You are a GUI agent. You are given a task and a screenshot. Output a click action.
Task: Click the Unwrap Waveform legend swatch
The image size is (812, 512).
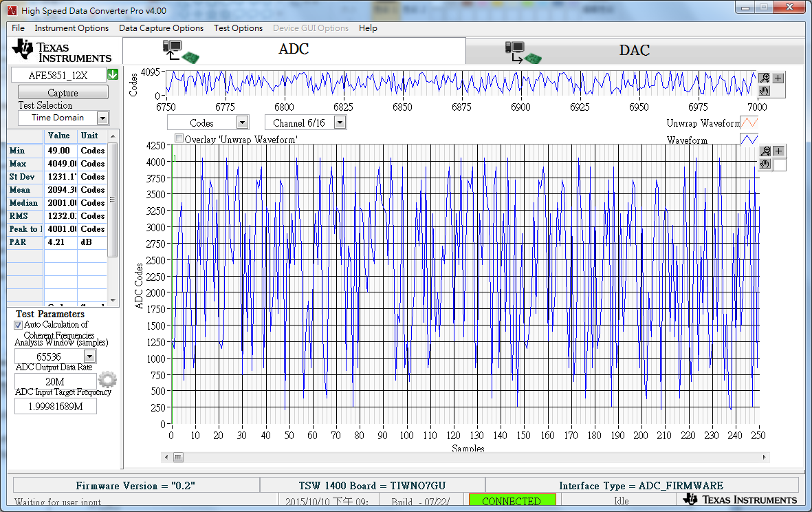click(749, 122)
